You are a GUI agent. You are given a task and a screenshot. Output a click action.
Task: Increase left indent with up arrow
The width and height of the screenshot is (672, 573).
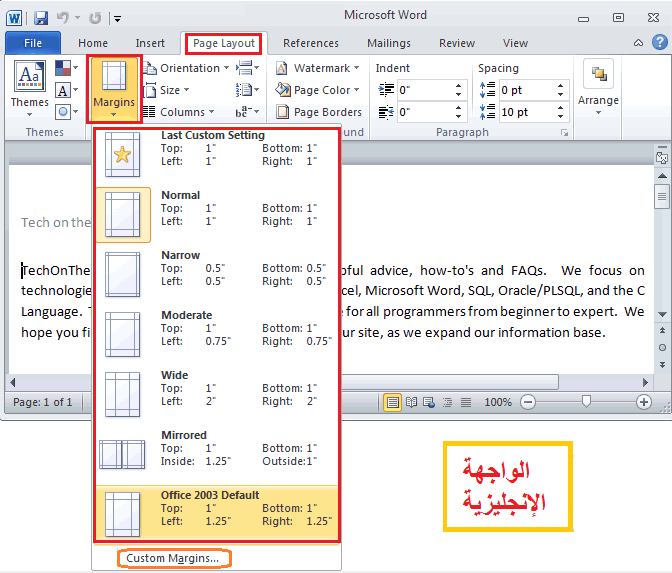tap(459, 85)
